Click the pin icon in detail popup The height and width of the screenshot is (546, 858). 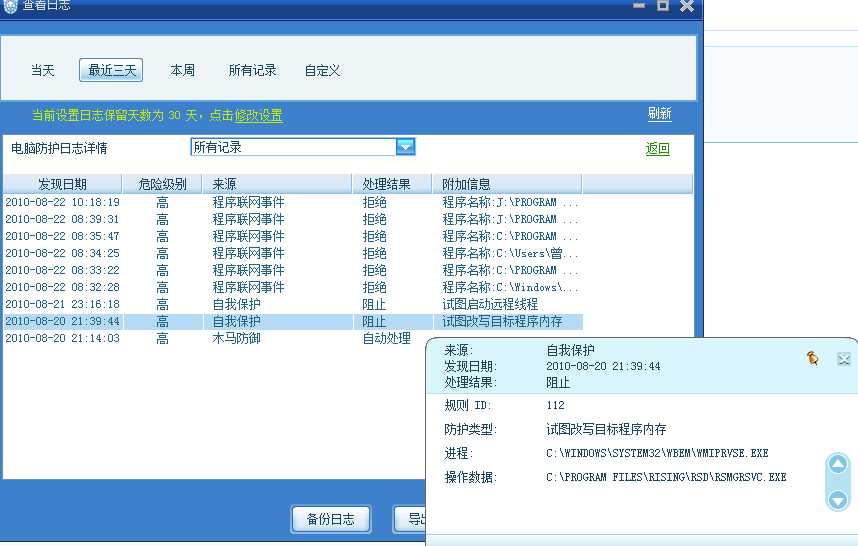[x=813, y=358]
